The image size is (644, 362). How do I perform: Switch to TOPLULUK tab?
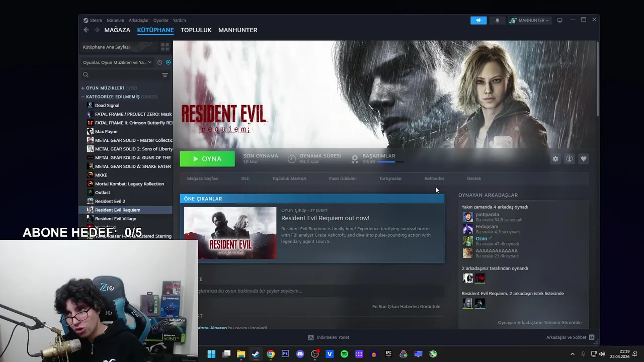(196, 30)
